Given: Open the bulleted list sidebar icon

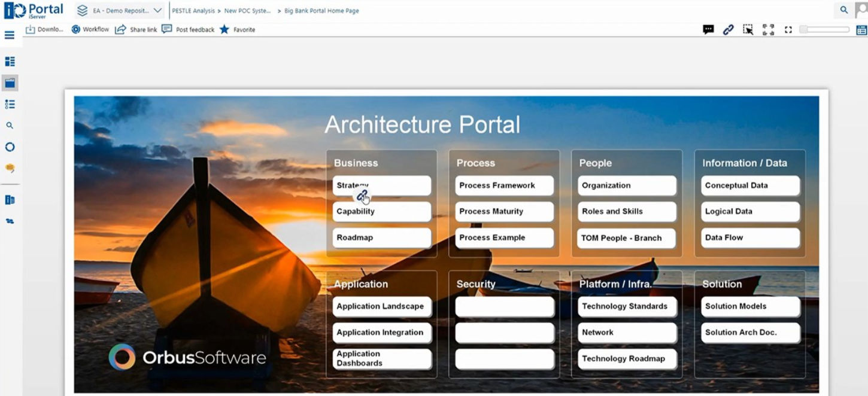Looking at the screenshot, I should tap(10, 104).
